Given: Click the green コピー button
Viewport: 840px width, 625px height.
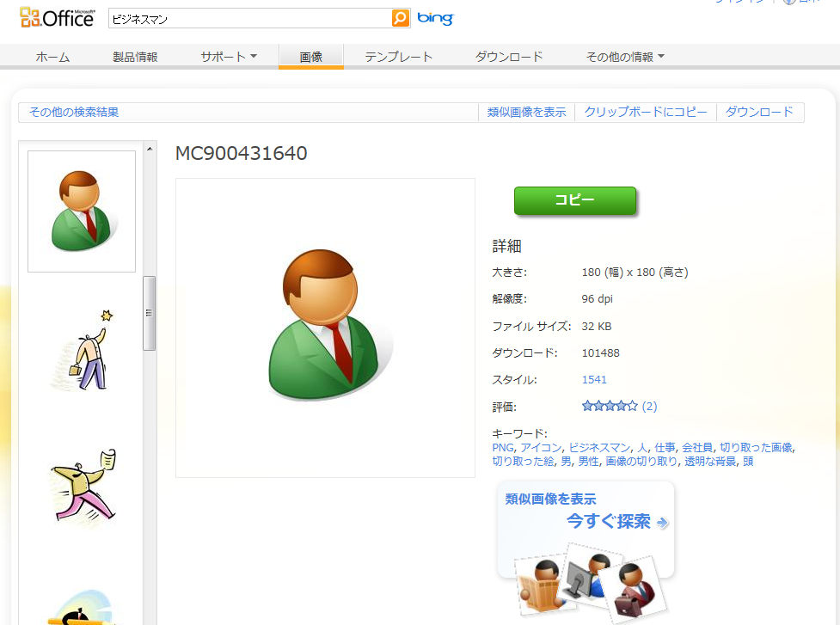Looking at the screenshot, I should (x=574, y=199).
